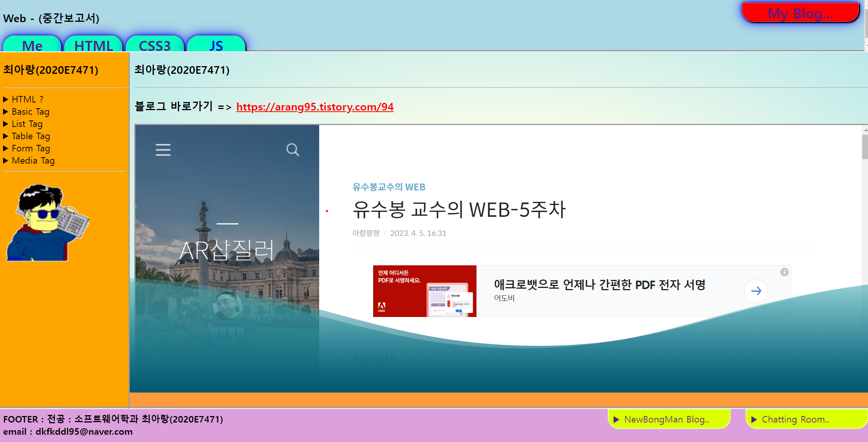Click the magnifier search icon in blog
The image size is (868, 442).
click(292, 149)
